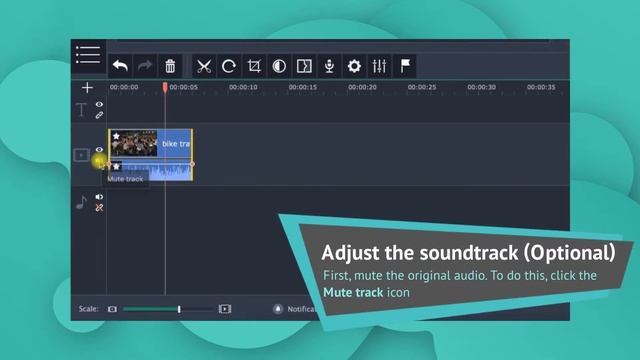Delete clip with trash can icon
This screenshot has width=640, height=360.
click(170, 66)
